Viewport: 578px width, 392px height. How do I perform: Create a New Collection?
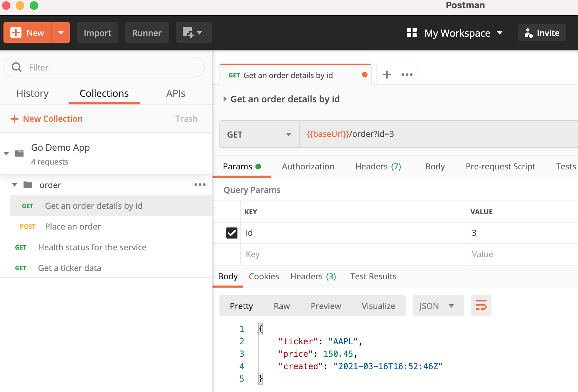click(47, 119)
